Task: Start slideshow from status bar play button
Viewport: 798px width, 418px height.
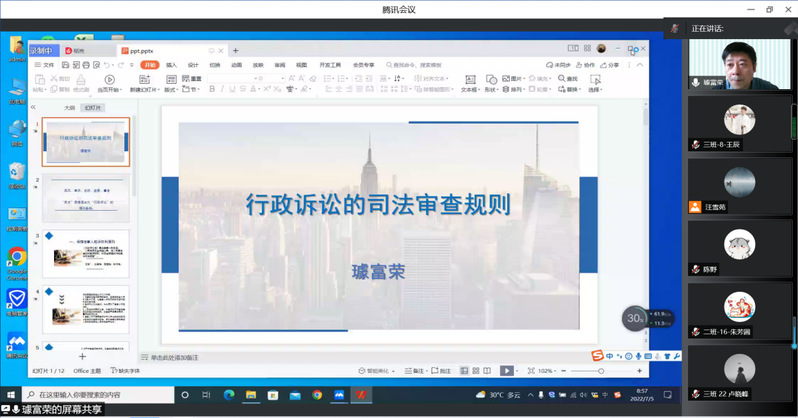Action: coord(507,370)
